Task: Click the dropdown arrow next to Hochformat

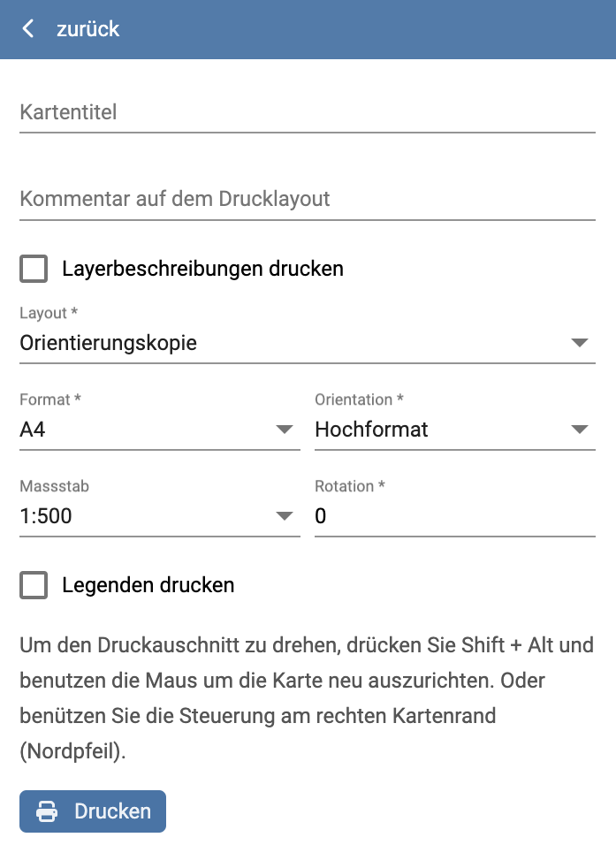Action: [x=581, y=430]
